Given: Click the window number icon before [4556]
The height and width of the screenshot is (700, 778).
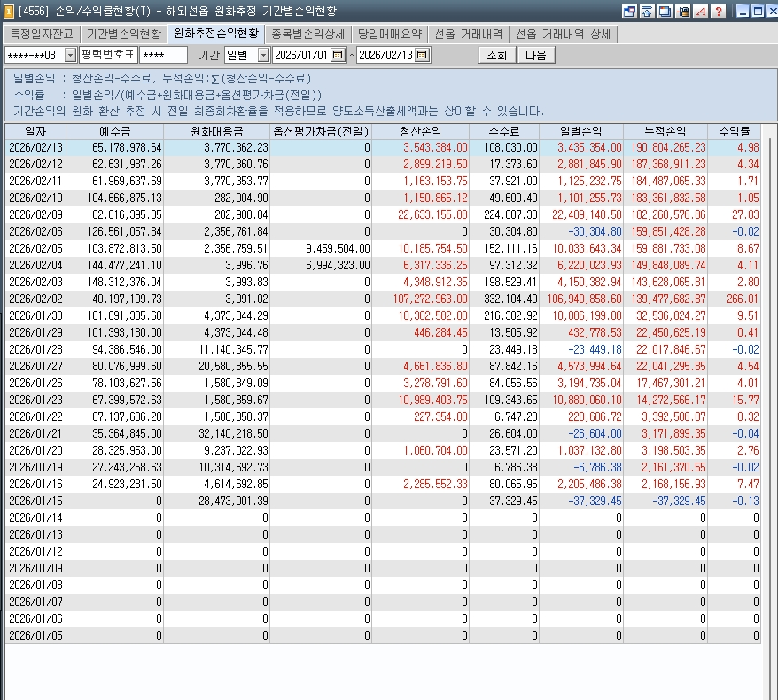Looking at the screenshot, I should point(9,11).
